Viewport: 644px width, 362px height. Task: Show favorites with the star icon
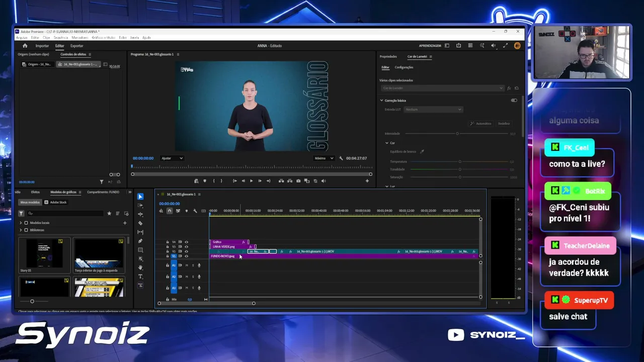(109, 214)
